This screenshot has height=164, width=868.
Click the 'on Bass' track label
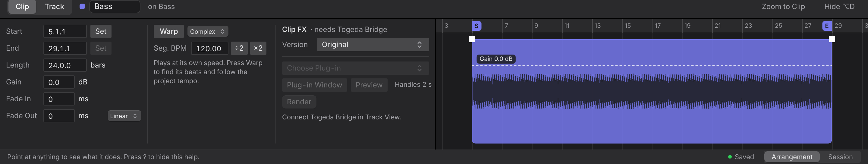[162, 7]
